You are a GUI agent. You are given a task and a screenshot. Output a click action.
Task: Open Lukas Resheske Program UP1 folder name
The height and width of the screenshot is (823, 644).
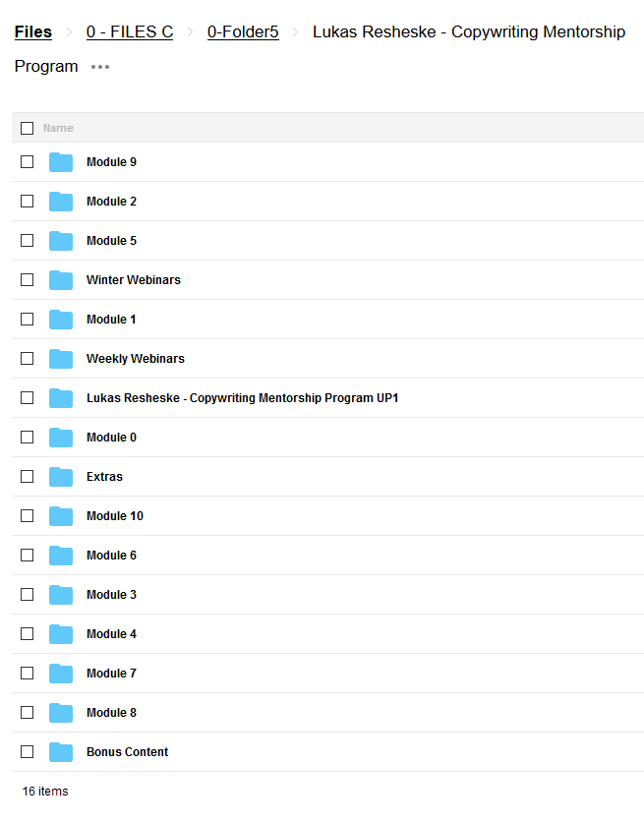(243, 398)
